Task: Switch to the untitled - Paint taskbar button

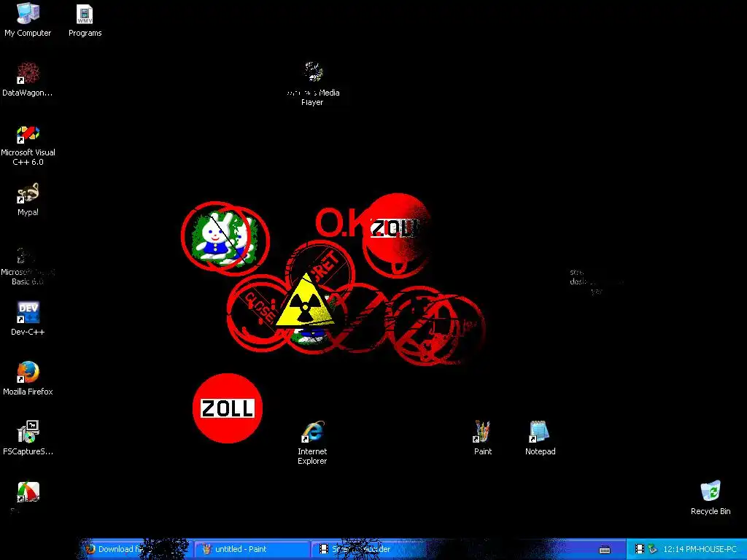Action: [252, 549]
